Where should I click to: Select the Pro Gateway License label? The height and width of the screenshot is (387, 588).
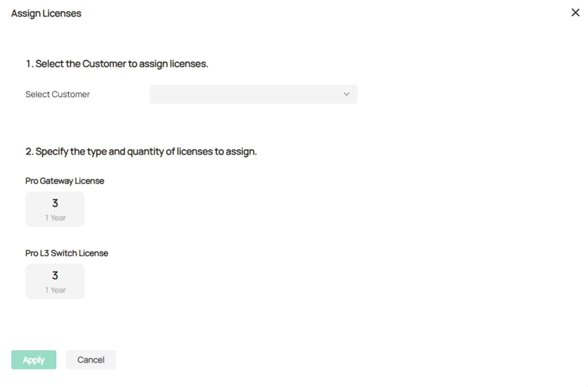click(x=64, y=181)
